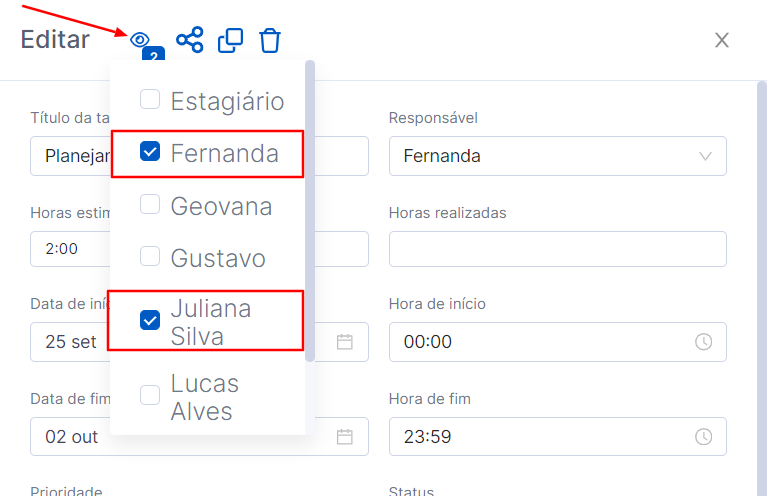Click the eye visibility icon
This screenshot has height=496, width=767.
click(x=139, y=40)
